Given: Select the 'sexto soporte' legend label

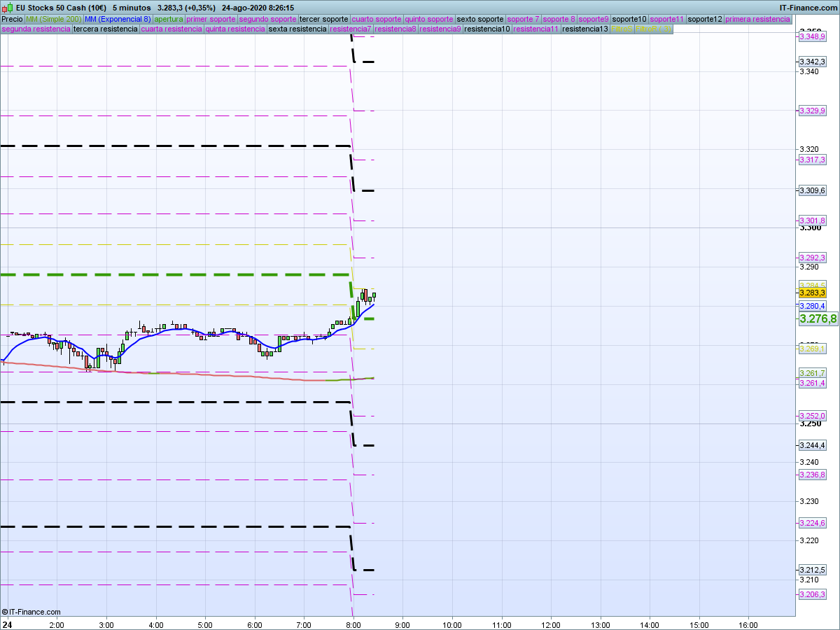Looking at the screenshot, I should point(479,19).
